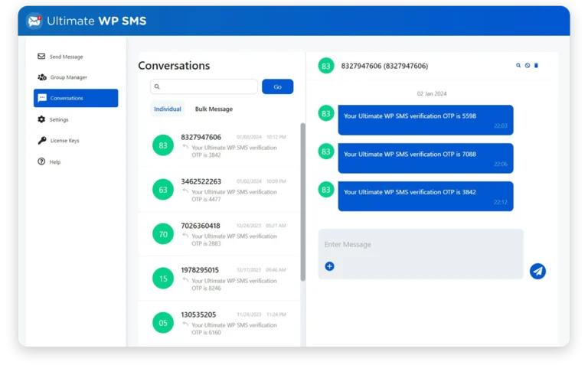The image size is (588, 378).
Task: Click reply arrow icon in 3462522263 row
Action: tap(185, 191)
